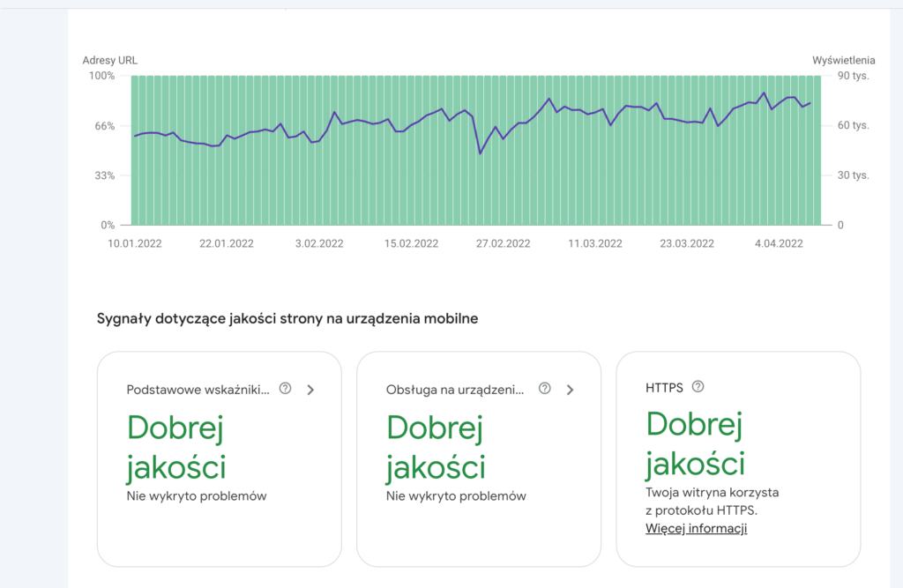Click Nie wykryto problemów under Podstawowe wskaźniki

click(197, 496)
